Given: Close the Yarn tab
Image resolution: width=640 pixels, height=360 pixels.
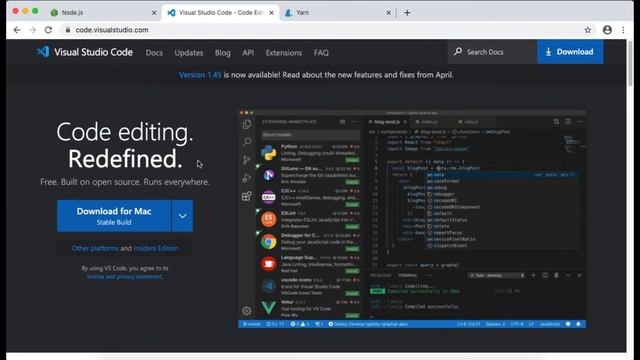Looking at the screenshot, I should 388,13.
